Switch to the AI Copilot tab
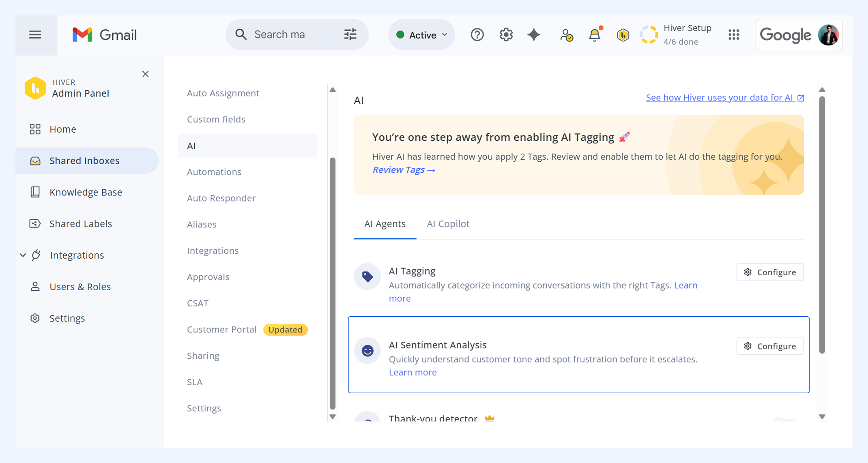Image resolution: width=868 pixels, height=463 pixels. [x=448, y=224]
